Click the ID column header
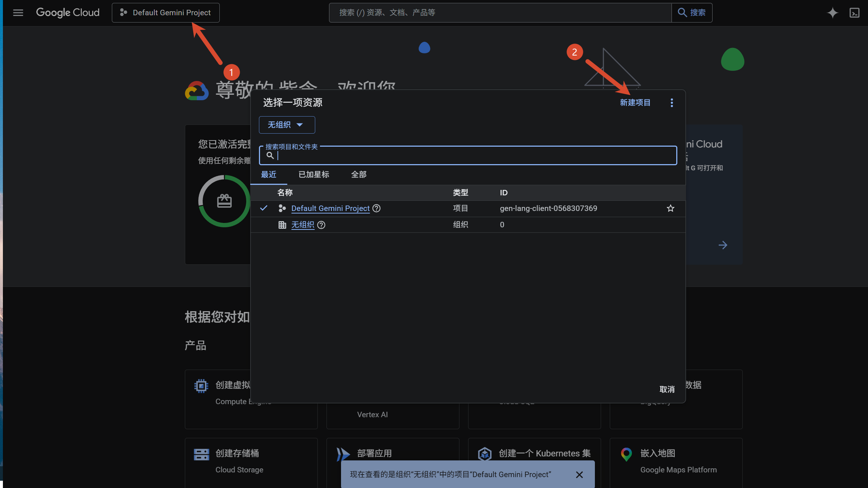 tap(503, 193)
